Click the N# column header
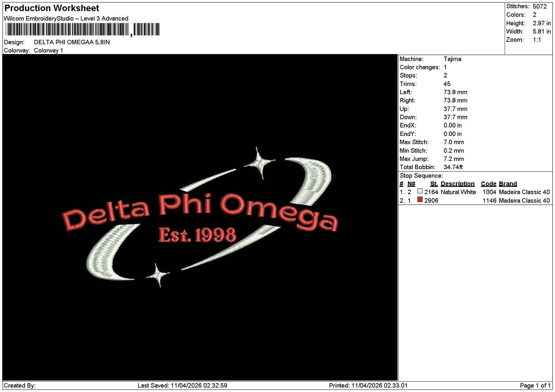This screenshot has height=392, width=555. (x=411, y=184)
